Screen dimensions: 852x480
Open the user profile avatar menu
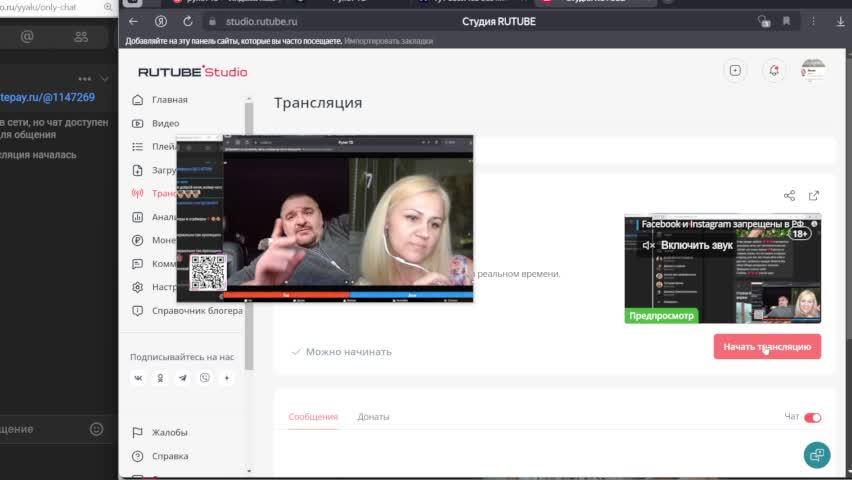813,70
